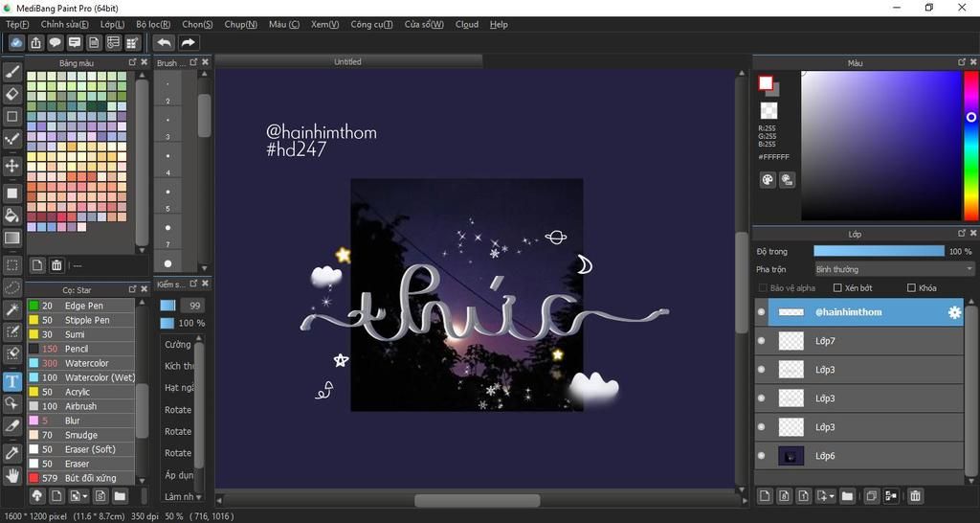This screenshot has width=980, height=523.
Task: Delete palette color with trash icon
Action: [56, 265]
